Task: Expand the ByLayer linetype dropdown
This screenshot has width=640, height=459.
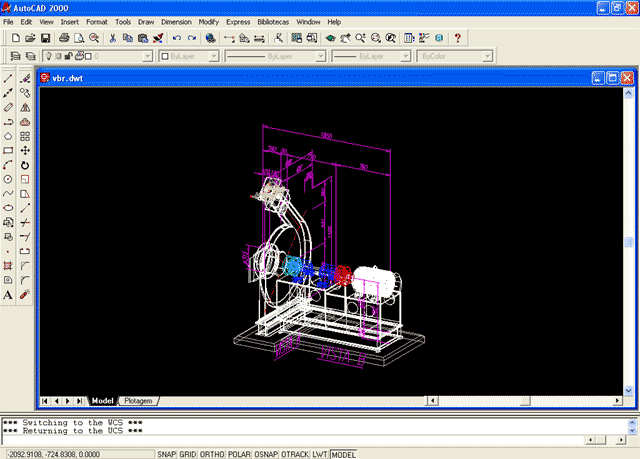Action: [320, 56]
